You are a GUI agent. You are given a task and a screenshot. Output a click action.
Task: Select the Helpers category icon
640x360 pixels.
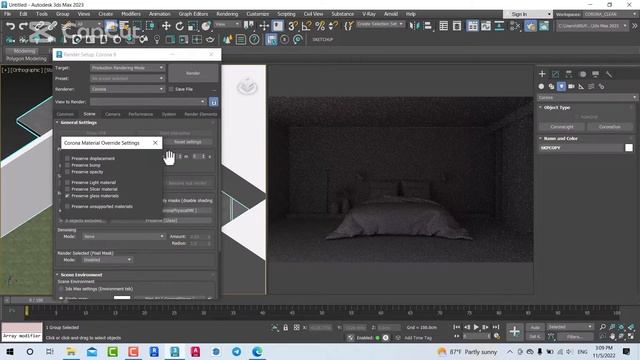tap(581, 87)
